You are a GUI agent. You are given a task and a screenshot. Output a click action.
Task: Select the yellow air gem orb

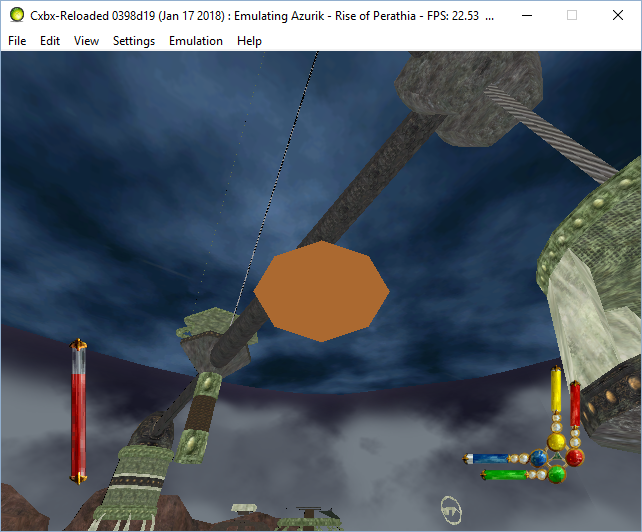(x=556, y=442)
